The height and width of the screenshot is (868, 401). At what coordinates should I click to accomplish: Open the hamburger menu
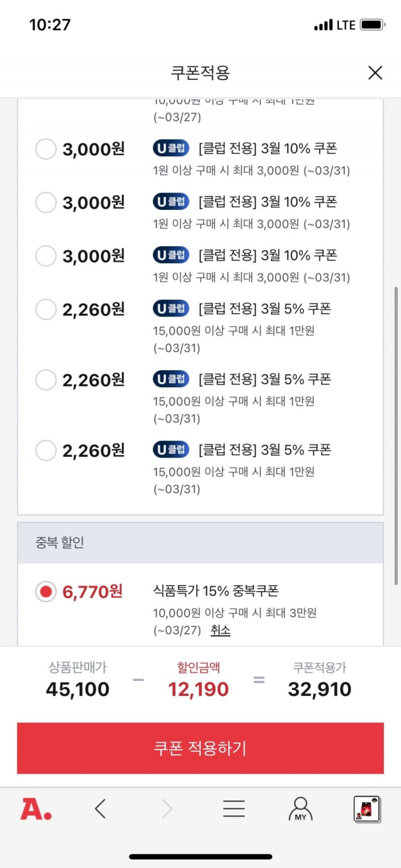pos(234,808)
